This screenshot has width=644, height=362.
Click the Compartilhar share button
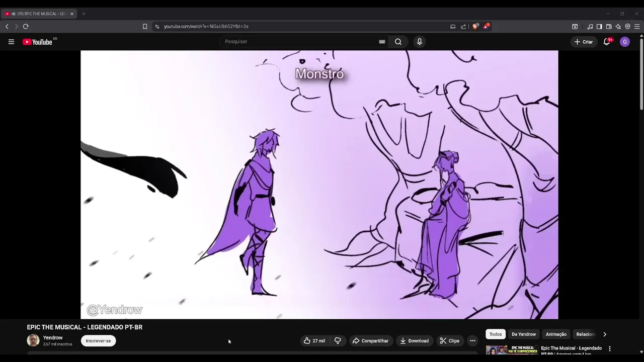(x=371, y=340)
